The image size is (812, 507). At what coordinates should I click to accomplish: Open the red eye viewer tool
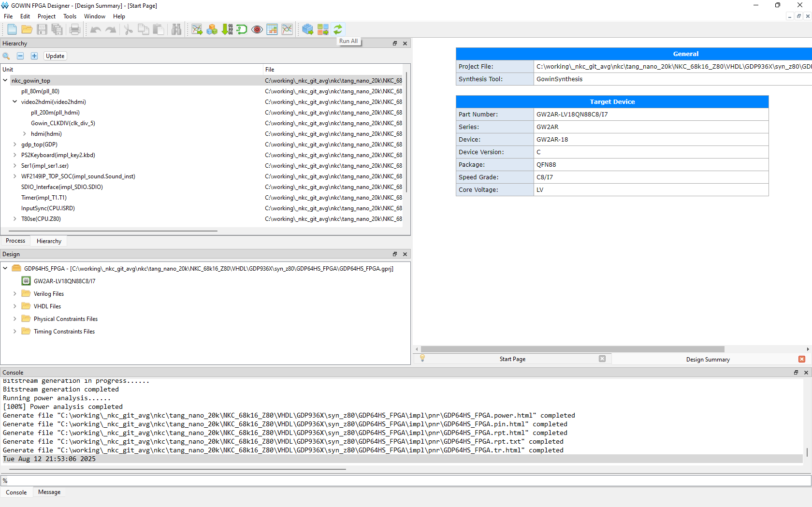coord(257,29)
